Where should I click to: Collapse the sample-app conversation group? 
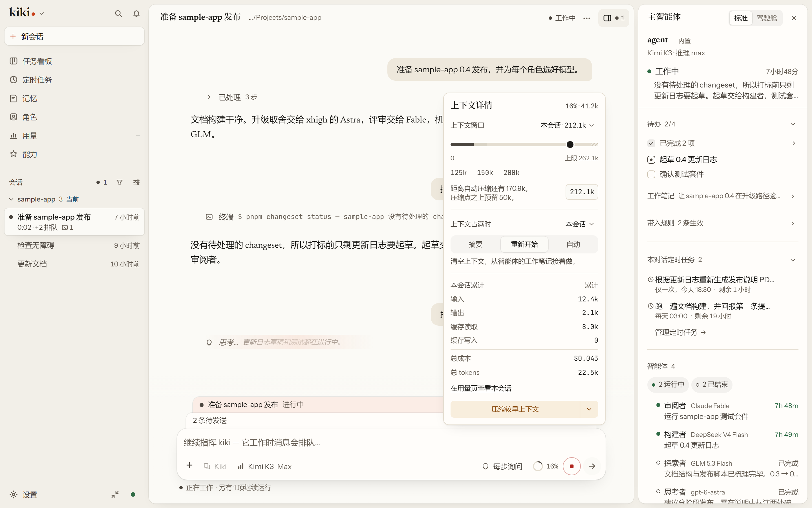(x=11, y=199)
